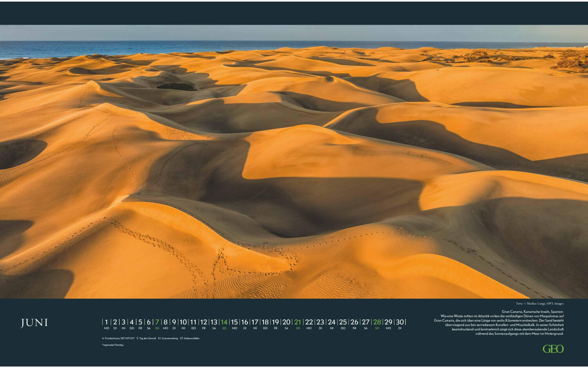Viewport: 588px width, 368px height.
Task: Click the green Sunday date 14
Action: [x=224, y=322]
